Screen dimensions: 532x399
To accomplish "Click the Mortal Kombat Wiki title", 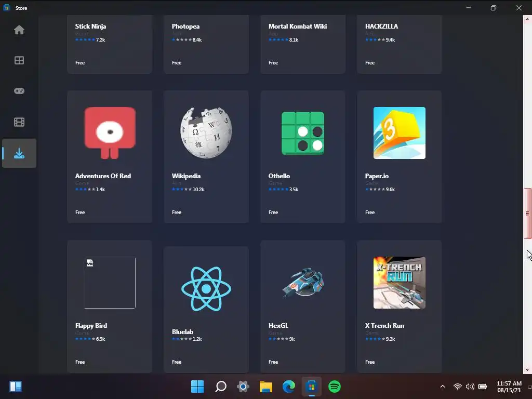I will [x=298, y=26].
